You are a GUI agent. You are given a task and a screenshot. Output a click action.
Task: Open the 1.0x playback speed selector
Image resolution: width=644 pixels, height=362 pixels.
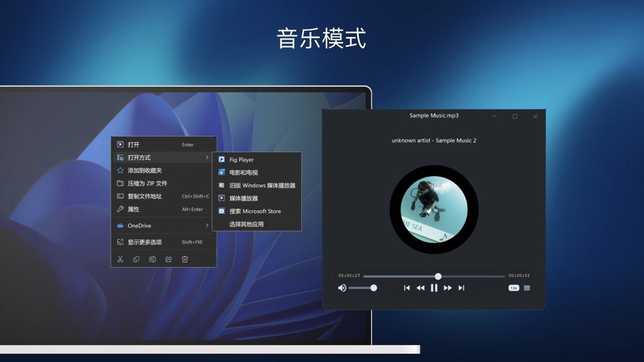(x=513, y=287)
